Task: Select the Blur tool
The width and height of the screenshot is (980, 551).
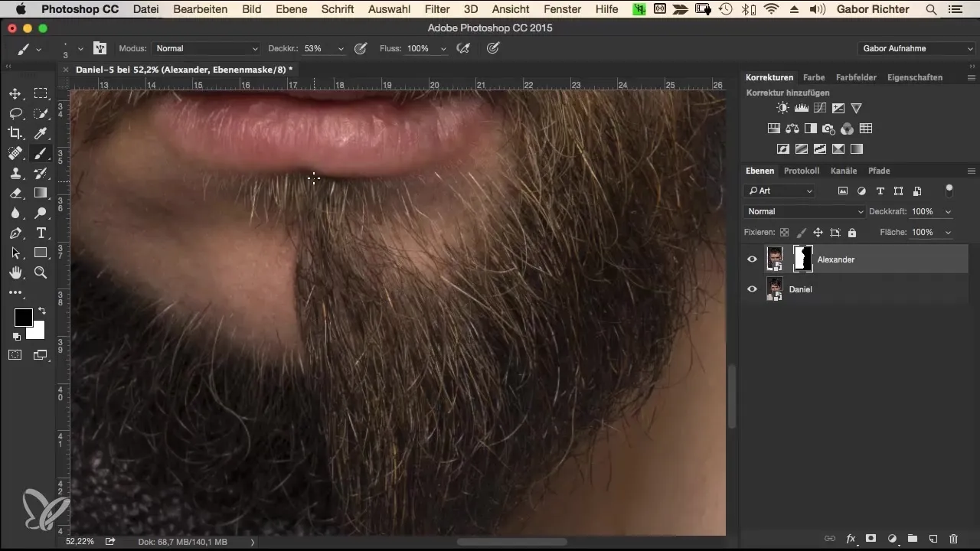Action: (15, 213)
